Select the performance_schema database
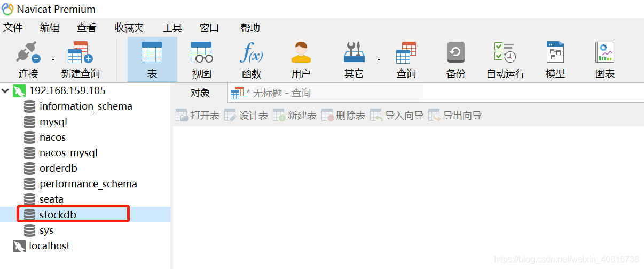 point(88,183)
